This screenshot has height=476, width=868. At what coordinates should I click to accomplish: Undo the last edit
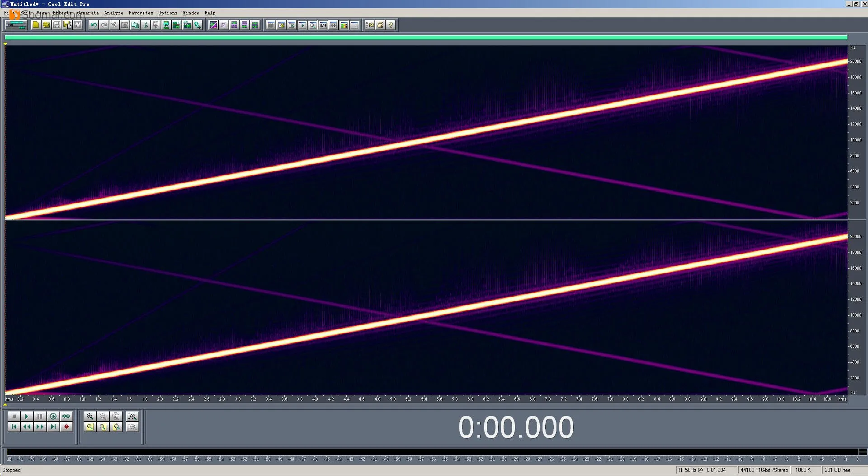click(94, 25)
